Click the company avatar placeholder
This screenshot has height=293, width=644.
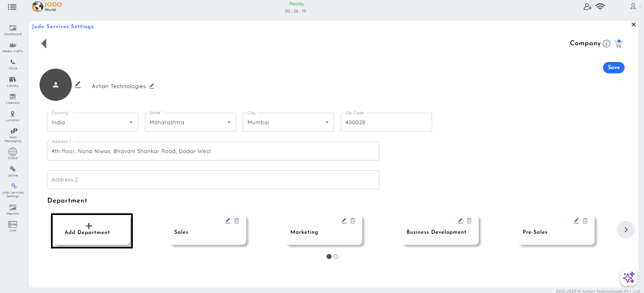pos(56,85)
